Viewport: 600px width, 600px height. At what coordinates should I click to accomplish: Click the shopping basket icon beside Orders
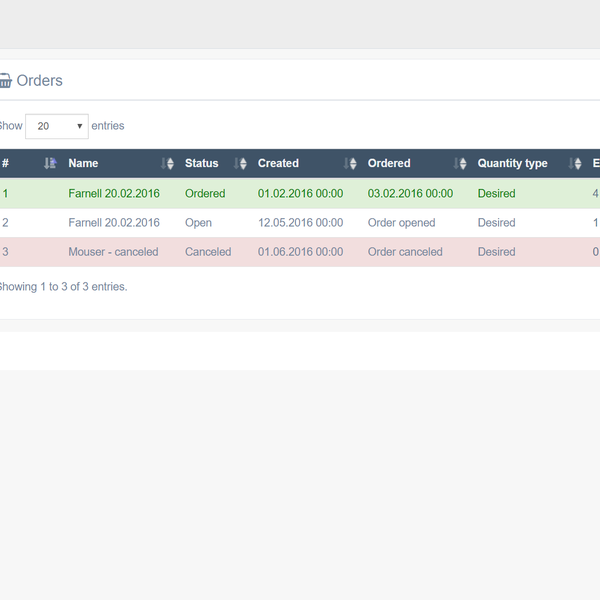click(5, 81)
